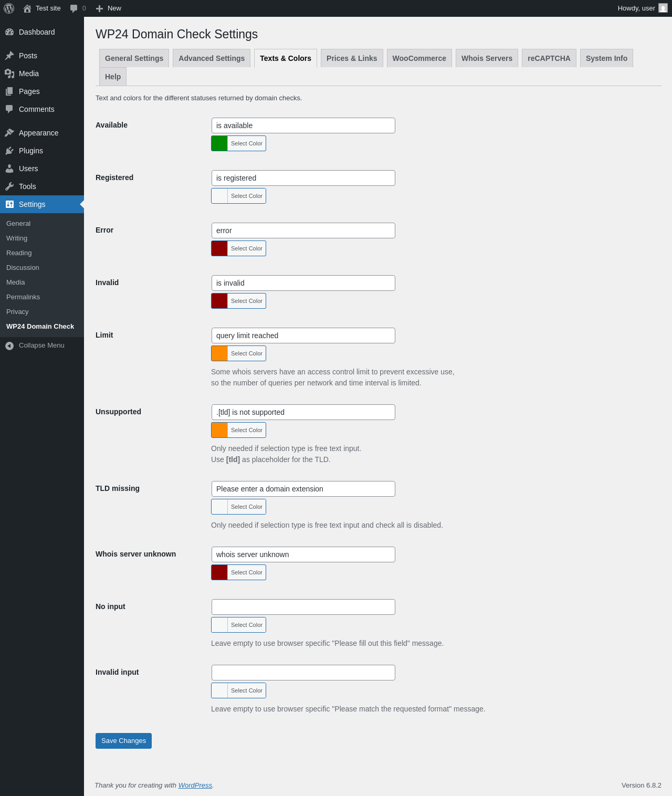Open General settings submenu item
672x796 pixels.
42,224
